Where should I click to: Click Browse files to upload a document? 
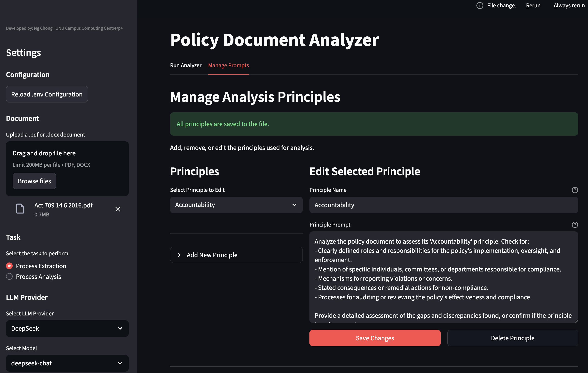34,181
